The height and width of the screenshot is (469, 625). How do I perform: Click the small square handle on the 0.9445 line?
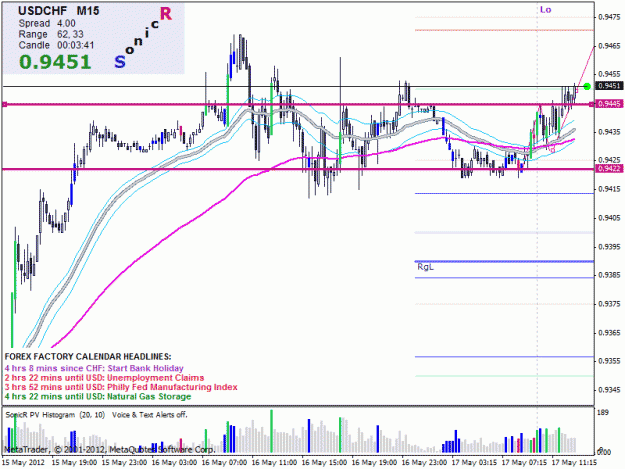pyautogui.click(x=5, y=104)
